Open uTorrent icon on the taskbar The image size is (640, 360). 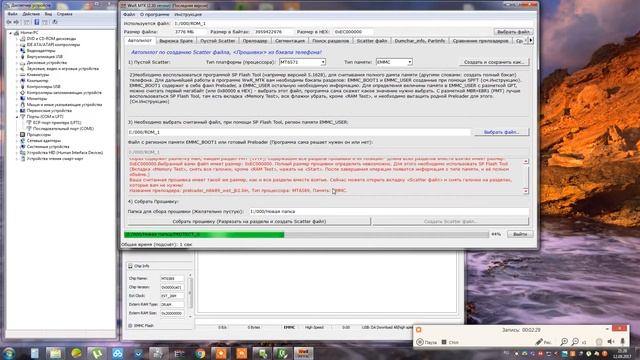coord(96,353)
